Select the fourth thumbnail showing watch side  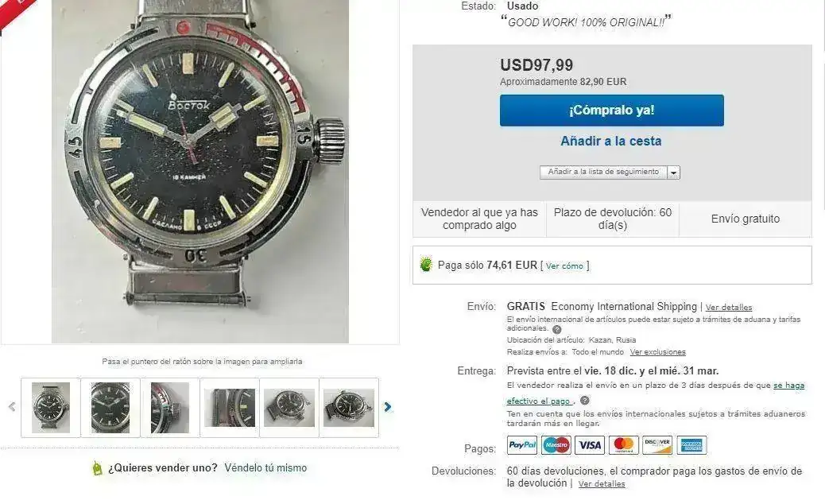[x=230, y=408]
